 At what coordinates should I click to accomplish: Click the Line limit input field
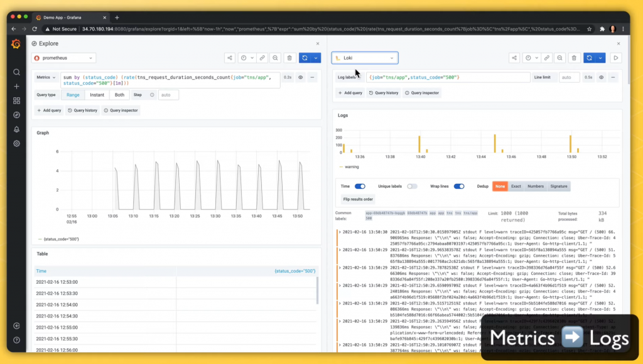pyautogui.click(x=569, y=77)
